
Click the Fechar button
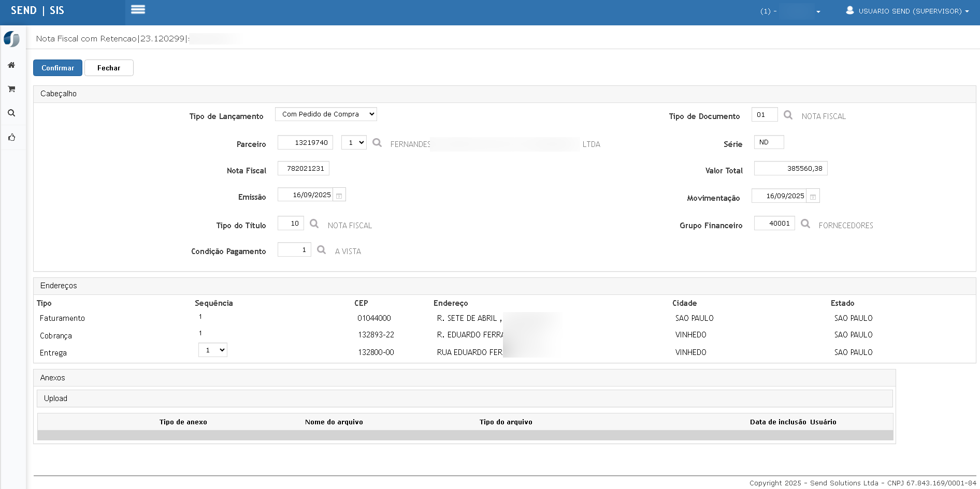coord(109,68)
